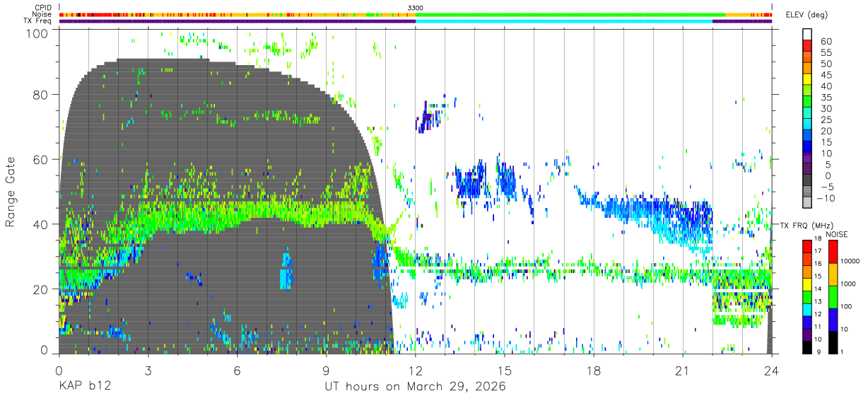Viewport: 868px width, 401px height.
Task: Click the 18 tick on UT hours axis
Action: tap(593, 371)
